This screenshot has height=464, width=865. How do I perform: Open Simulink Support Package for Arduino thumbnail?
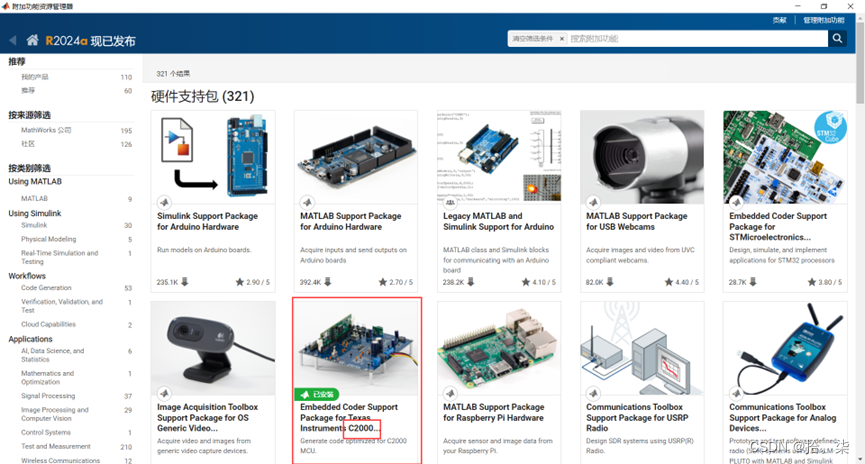(x=213, y=157)
